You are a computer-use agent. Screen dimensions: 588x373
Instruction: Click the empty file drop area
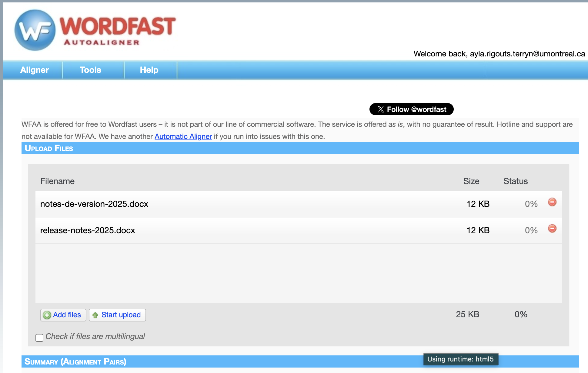point(299,273)
